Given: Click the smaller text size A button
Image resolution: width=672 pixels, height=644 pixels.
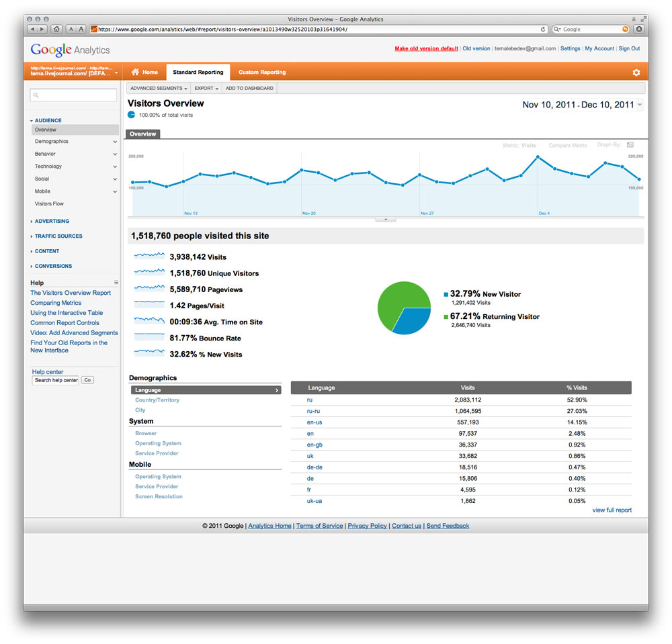Looking at the screenshot, I should [71, 29].
